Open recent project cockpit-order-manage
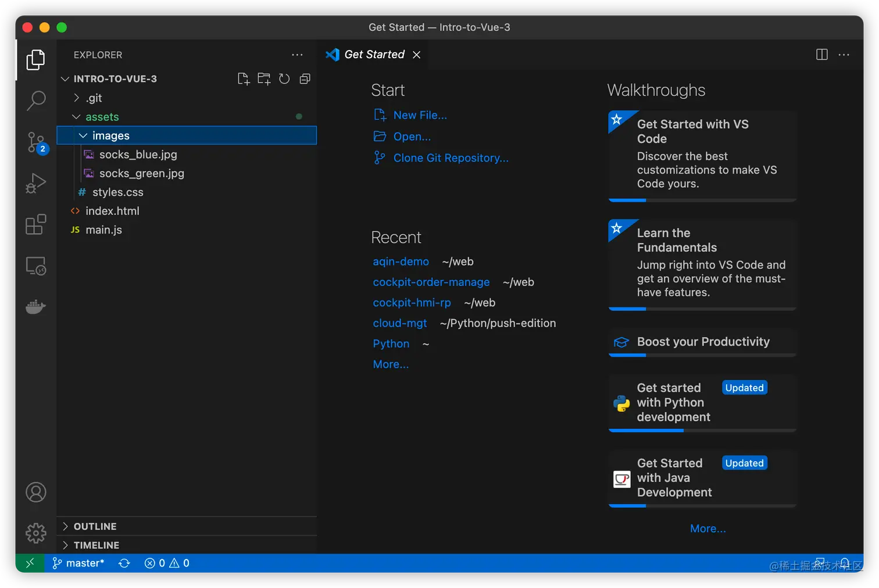 [x=431, y=282]
